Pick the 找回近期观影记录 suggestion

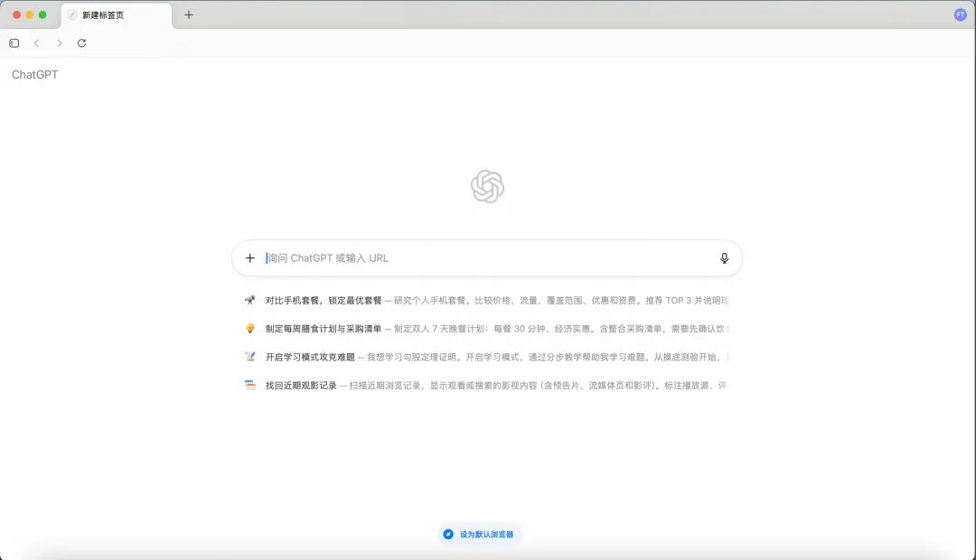point(301,386)
